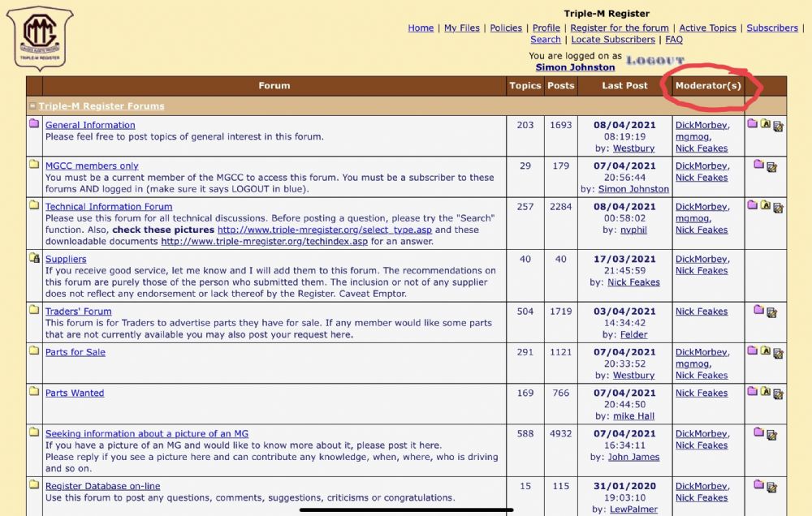Image resolution: width=812 pixels, height=516 pixels.
Task: Open last poster mike Hall's profile
Action: point(633,416)
